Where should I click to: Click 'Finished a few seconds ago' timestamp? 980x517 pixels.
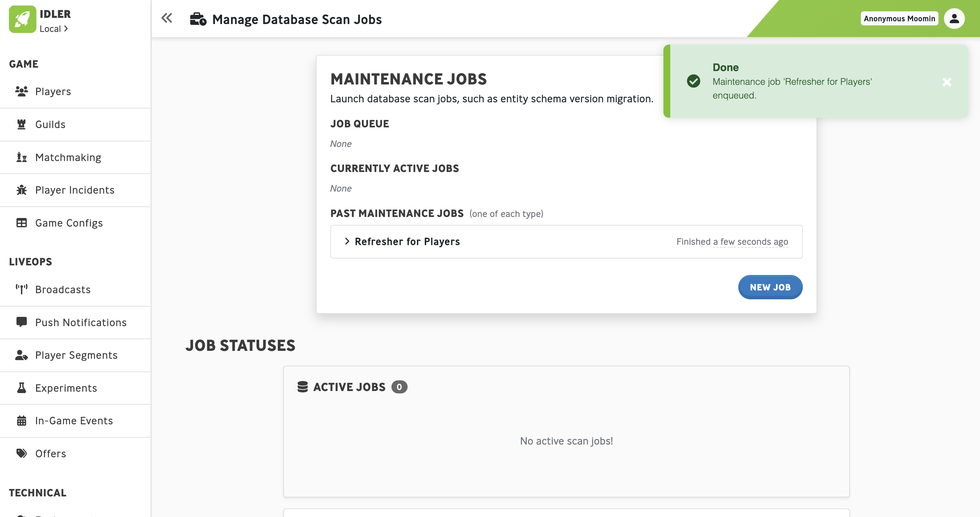(x=732, y=242)
